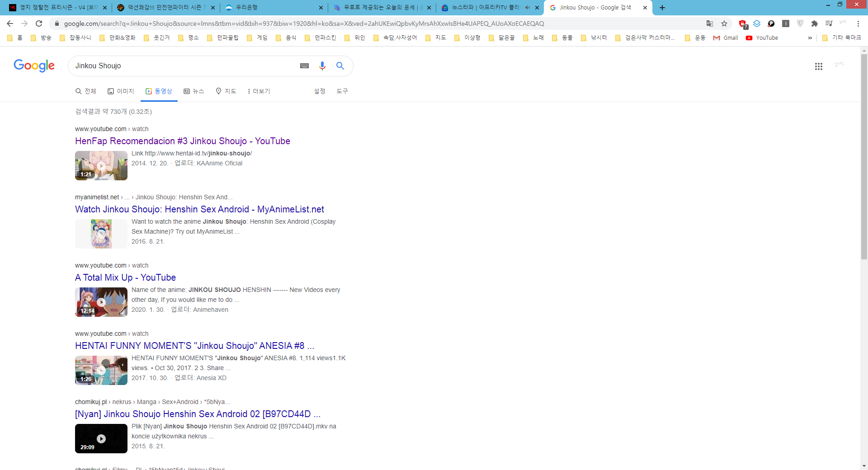The image size is (868, 470).
Task: Switch to the 오늘의 운세 tab
Action: tap(382, 8)
